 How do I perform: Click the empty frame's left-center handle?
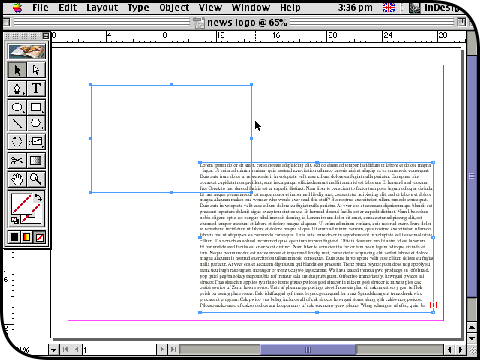click(x=91, y=138)
